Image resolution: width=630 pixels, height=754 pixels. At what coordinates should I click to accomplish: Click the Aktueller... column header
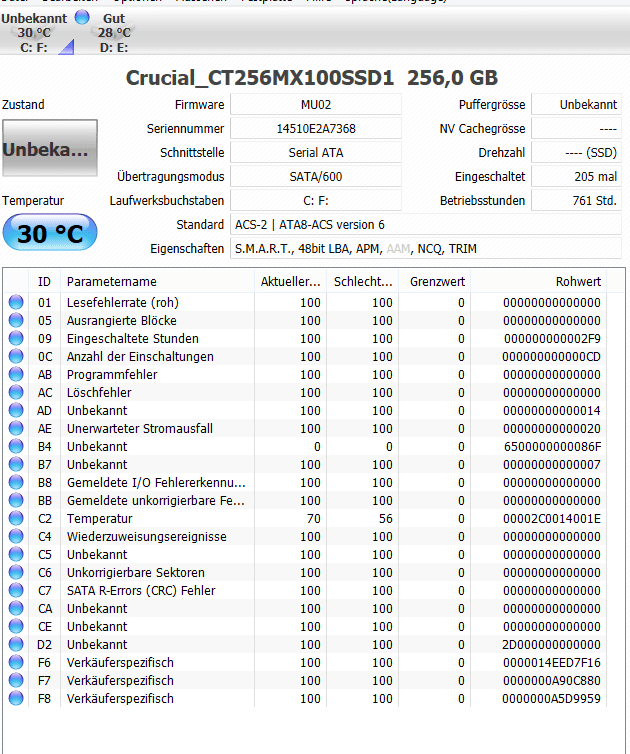coord(290,281)
